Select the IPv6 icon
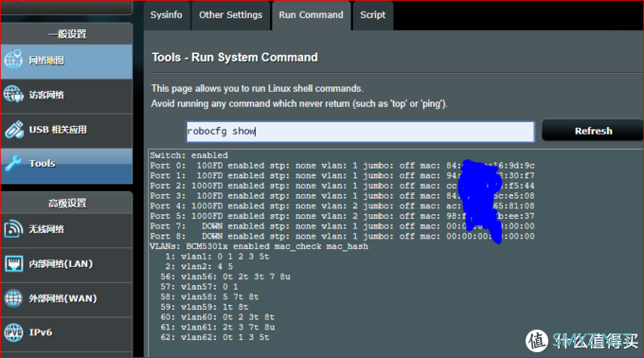The width and height of the screenshot is (644, 358). pos(13,332)
